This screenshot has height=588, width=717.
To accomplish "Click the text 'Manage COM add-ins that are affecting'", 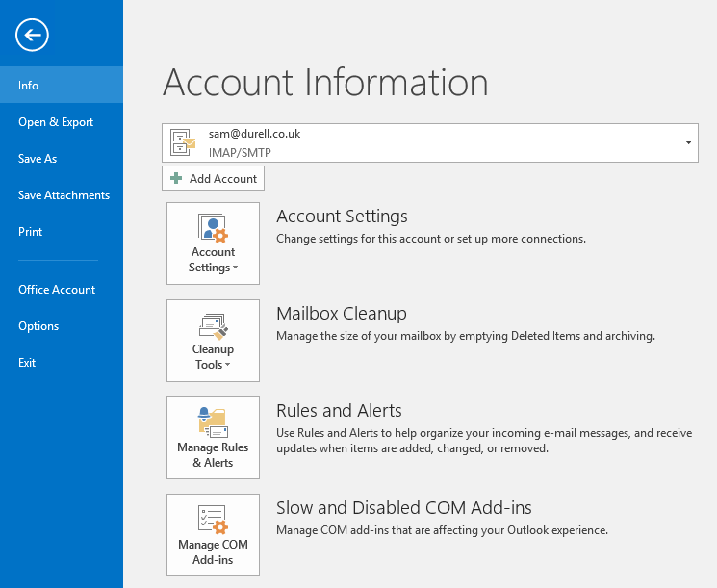I will point(376,530).
